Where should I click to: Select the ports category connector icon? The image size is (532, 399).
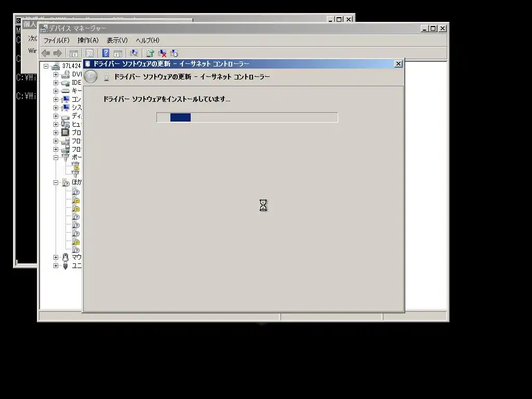[65, 157]
